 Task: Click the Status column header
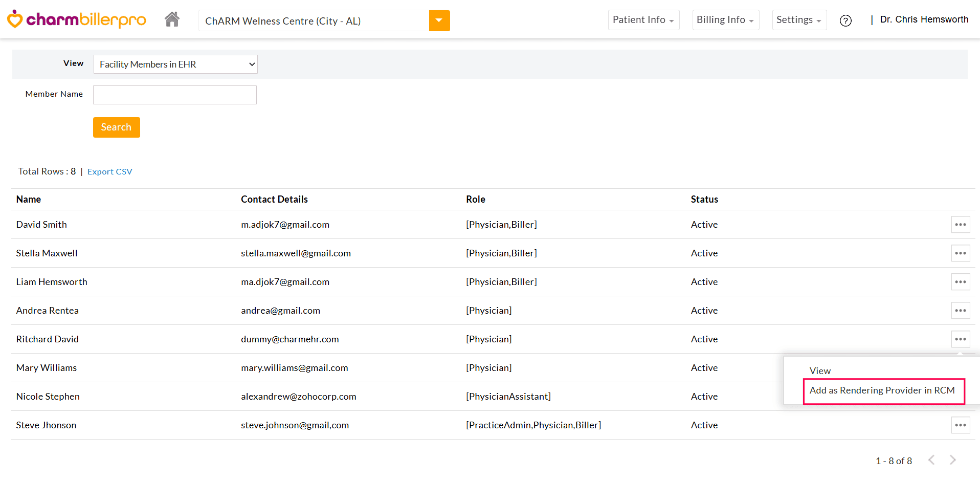click(704, 200)
